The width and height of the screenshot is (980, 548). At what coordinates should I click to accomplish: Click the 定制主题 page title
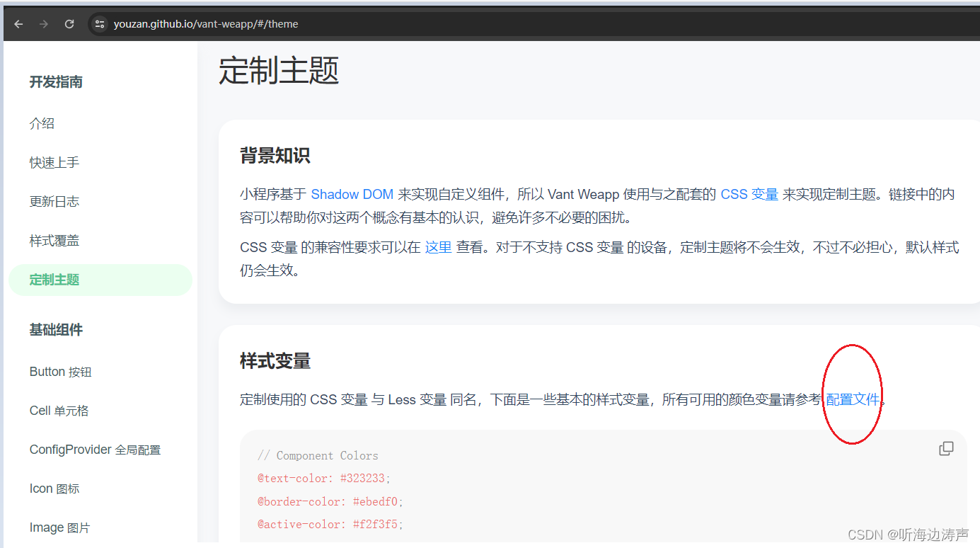tap(279, 71)
